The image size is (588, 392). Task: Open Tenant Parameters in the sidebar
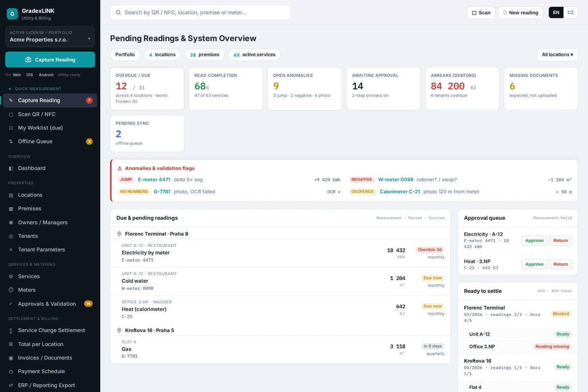pyautogui.click(x=50, y=250)
